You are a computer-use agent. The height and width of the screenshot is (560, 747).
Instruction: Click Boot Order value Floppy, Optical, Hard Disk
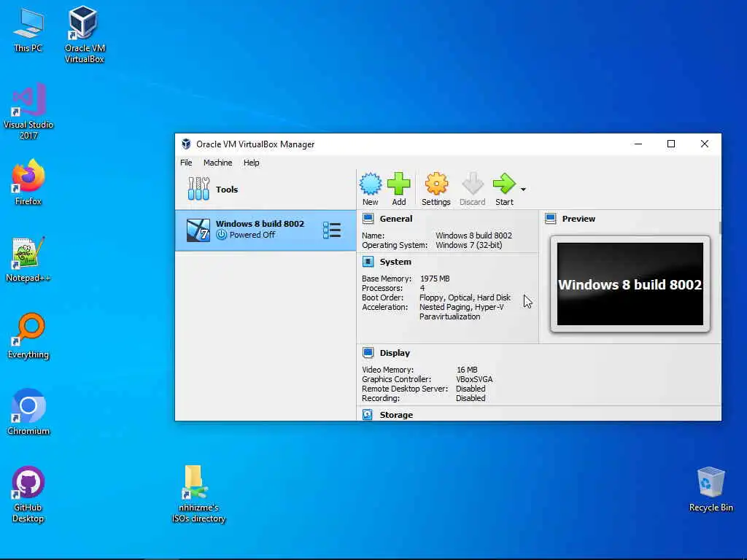pyautogui.click(x=465, y=297)
